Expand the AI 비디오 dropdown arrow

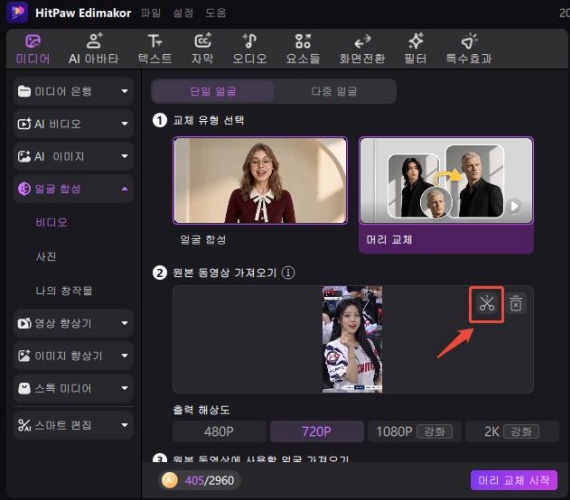click(x=124, y=124)
